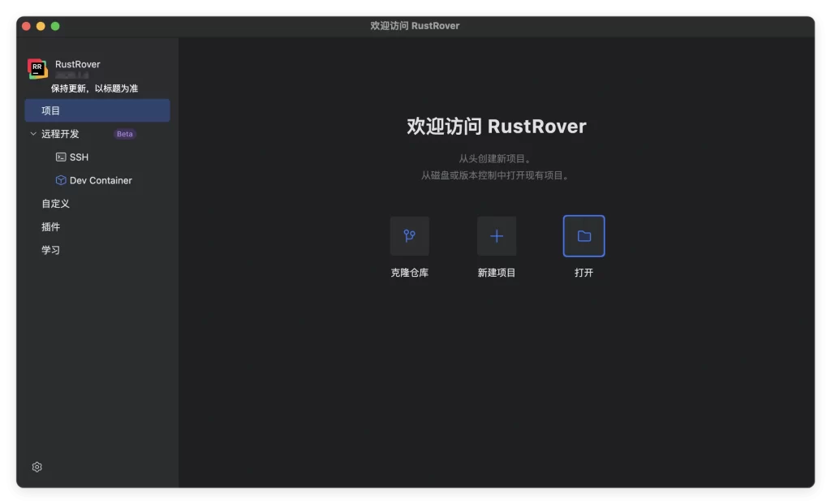Click the 克隆仓库 branch icon
This screenshot has width=831, height=504.
pyautogui.click(x=409, y=236)
